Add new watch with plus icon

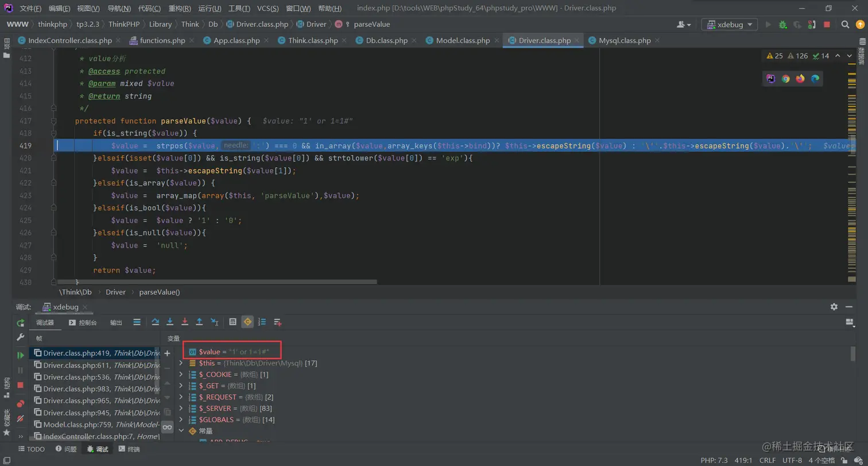coord(167,353)
